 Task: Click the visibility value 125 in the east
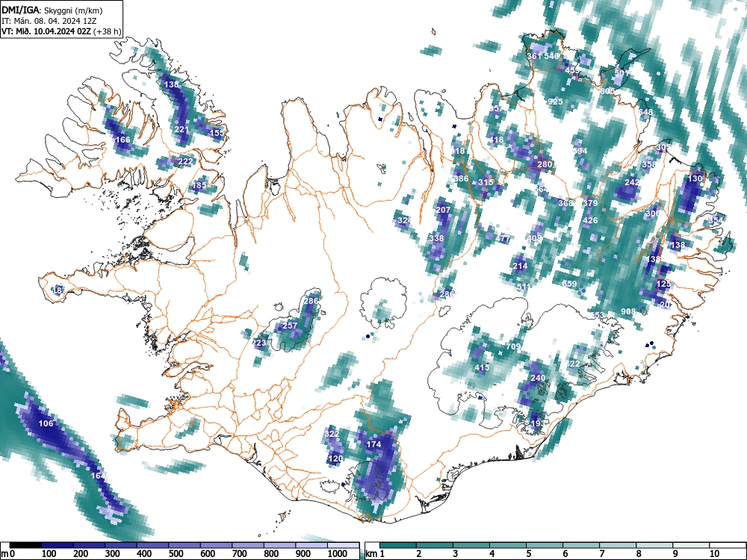coord(663,284)
